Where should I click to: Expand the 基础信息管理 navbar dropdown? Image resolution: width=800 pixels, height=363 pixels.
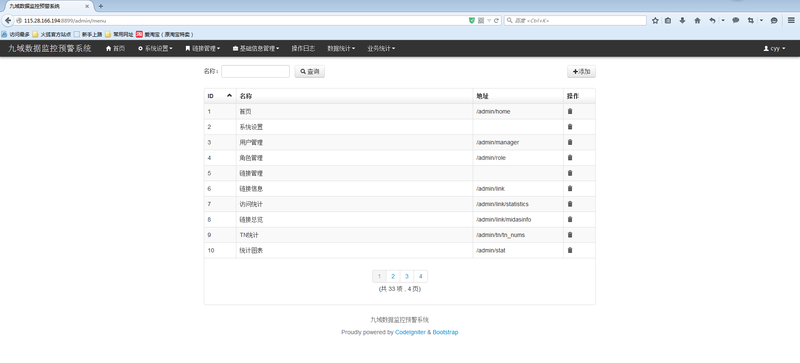click(x=256, y=49)
